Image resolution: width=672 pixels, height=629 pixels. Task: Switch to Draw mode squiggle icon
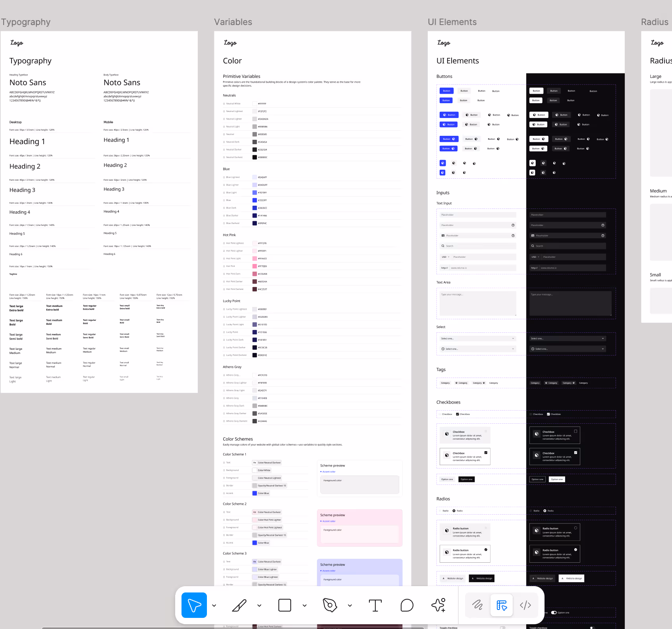pyautogui.click(x=477, y=605)
